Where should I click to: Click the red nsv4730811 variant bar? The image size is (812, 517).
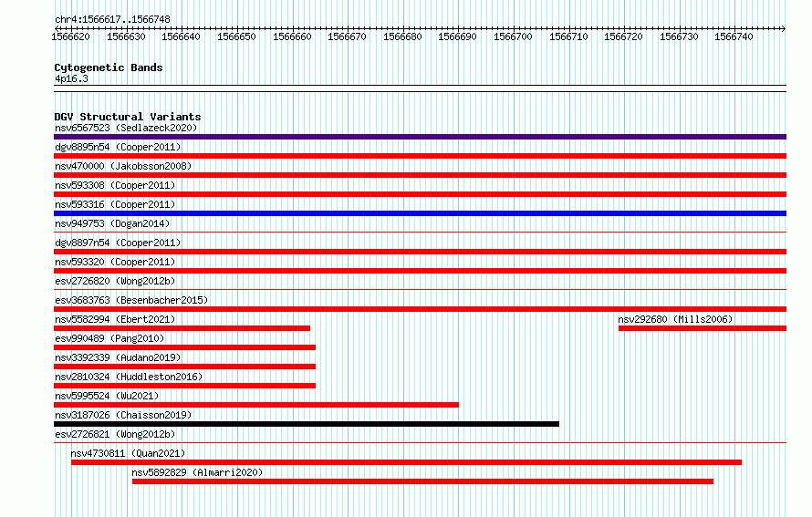[x=407, y=462]
